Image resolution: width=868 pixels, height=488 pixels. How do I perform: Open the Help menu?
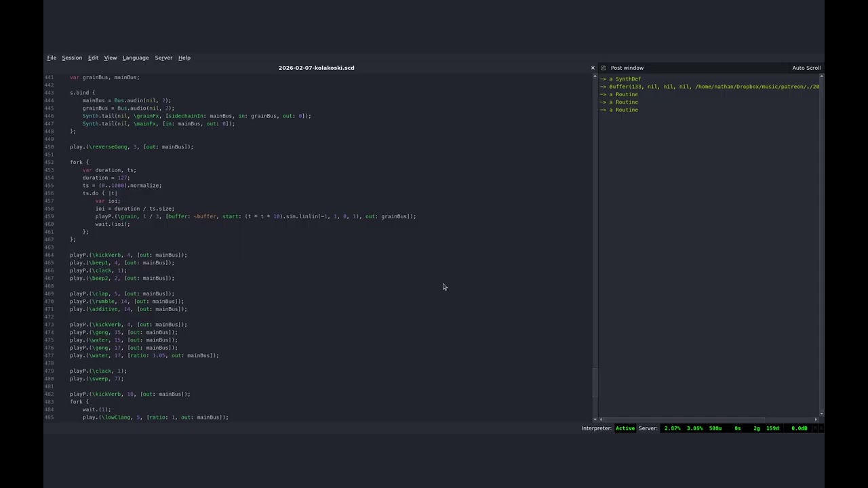point(184,58)
